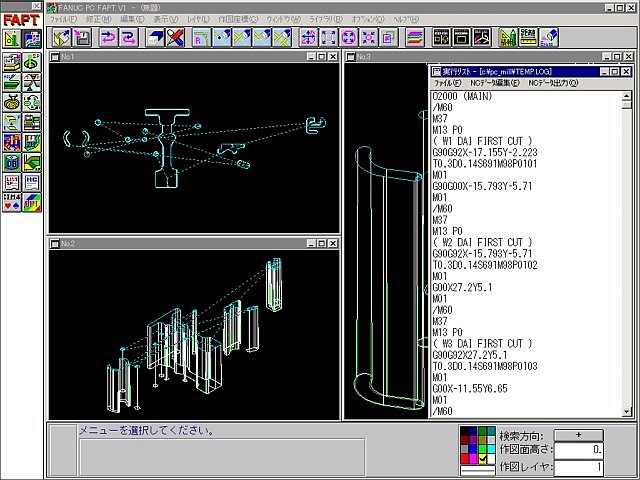
Task: Click the playing-card suits icon in left palette
Action: point(11,202)
